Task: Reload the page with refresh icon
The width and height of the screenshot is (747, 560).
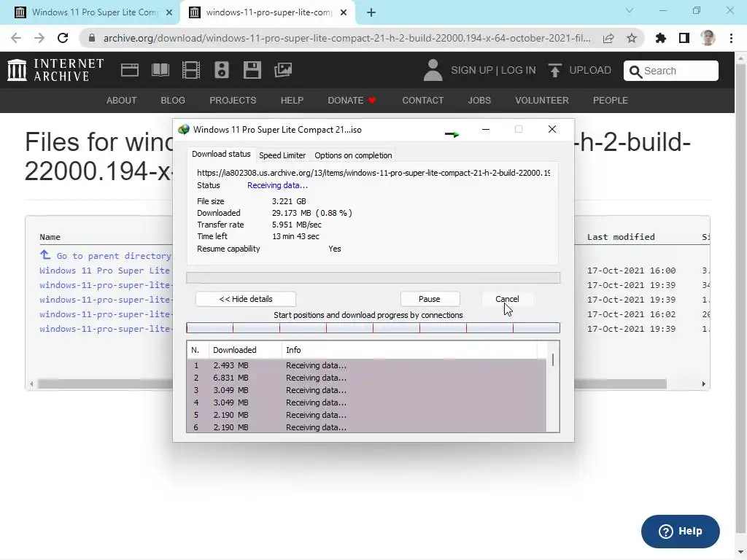Action: 63,38
